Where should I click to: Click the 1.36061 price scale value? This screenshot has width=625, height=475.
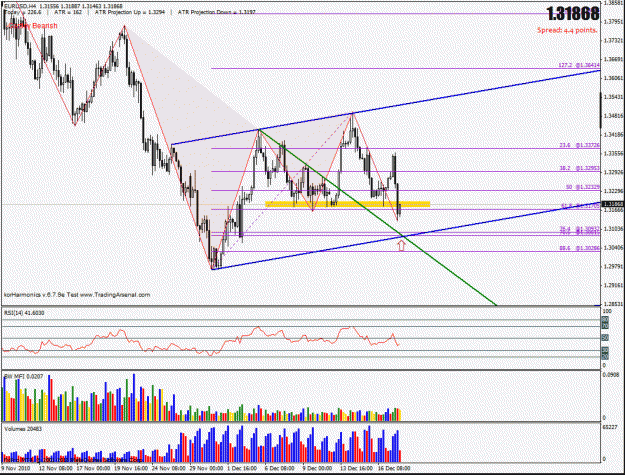[x=613, y=78]
